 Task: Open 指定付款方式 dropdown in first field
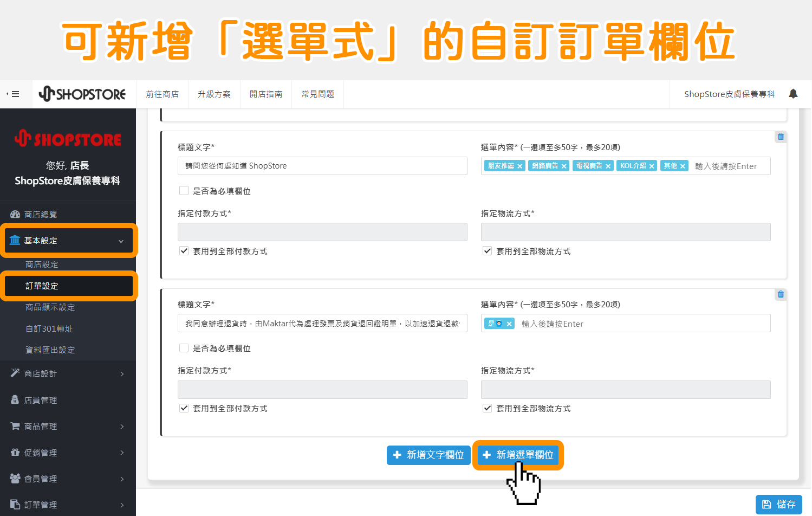[x=322, y=232]
